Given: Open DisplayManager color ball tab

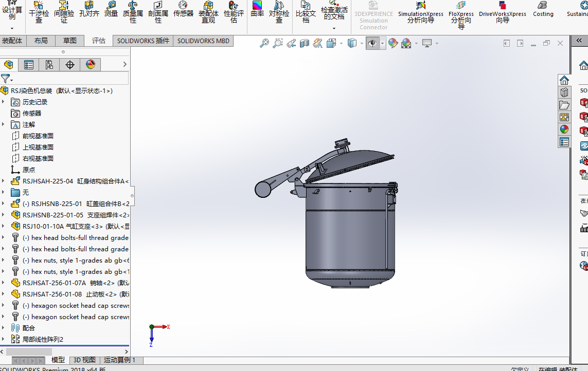Looking at the screenshot, I should click(91, 65).
